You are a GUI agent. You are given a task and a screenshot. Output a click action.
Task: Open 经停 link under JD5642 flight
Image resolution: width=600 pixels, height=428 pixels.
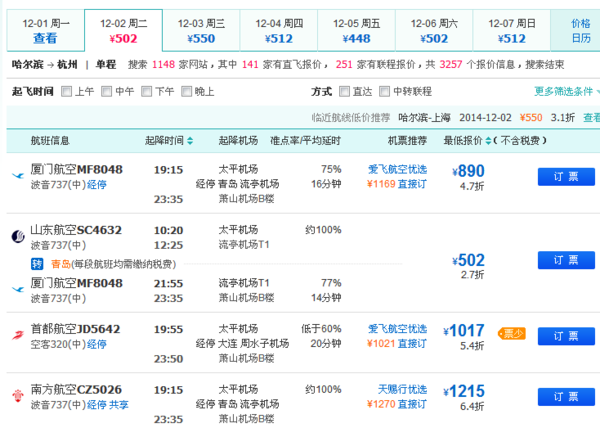click(x=97, y=344)
